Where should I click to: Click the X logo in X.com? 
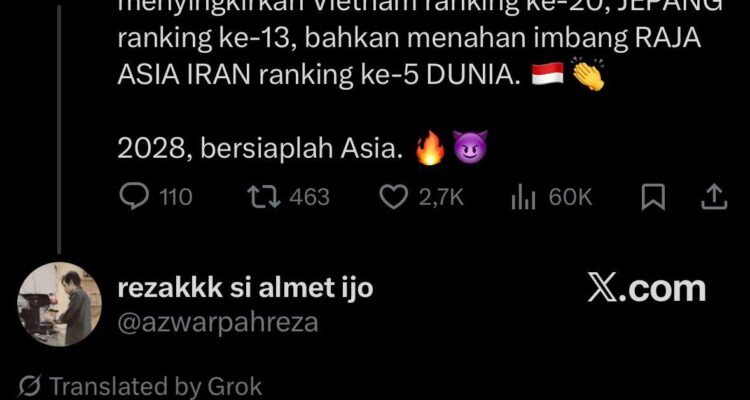(x=604, y=289)
